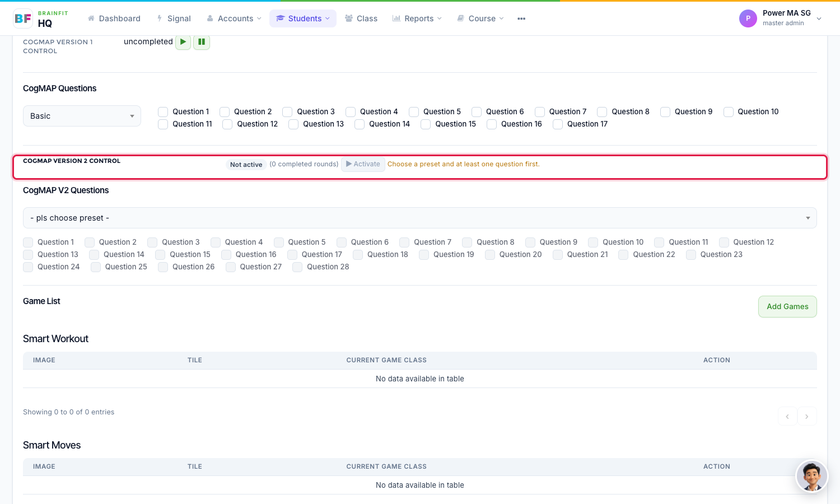The width and height of the screenshot is (840, 504).
Task: Open the Basic preset dropdown
Action: (x=82, y=116)
